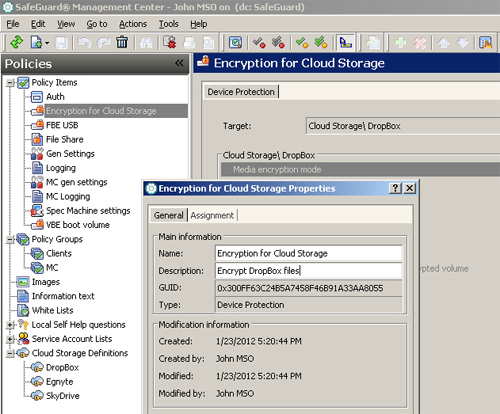
Task: Click the Find binoculars toolbar icon
Action: click(x=146, y=43)
